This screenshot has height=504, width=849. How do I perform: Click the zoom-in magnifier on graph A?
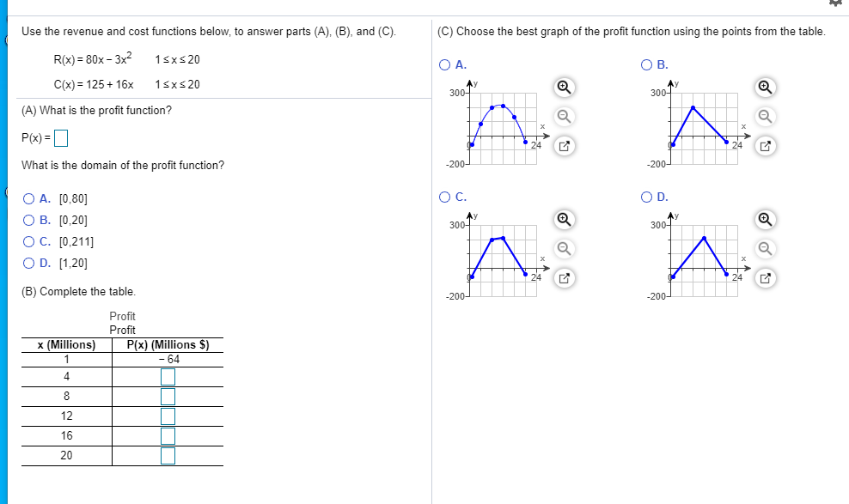(x=563, y=86)
